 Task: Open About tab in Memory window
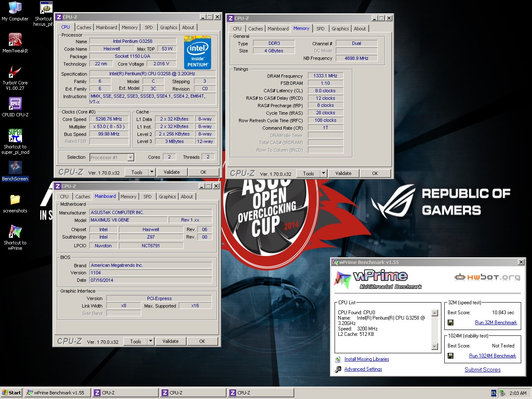pyautogui.click(x=360, y=29)
